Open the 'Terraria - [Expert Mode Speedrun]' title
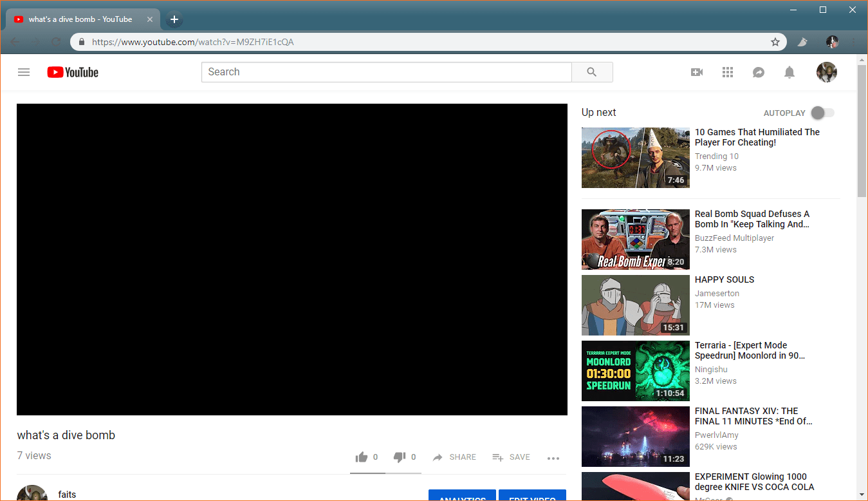868x501 pixels. [x=750, y=350]
